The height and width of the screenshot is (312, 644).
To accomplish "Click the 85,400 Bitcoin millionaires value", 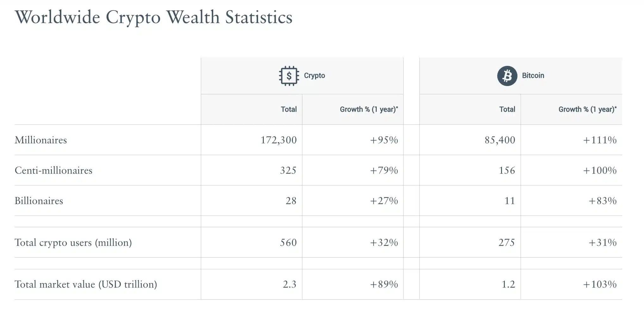I will (500, 140).
